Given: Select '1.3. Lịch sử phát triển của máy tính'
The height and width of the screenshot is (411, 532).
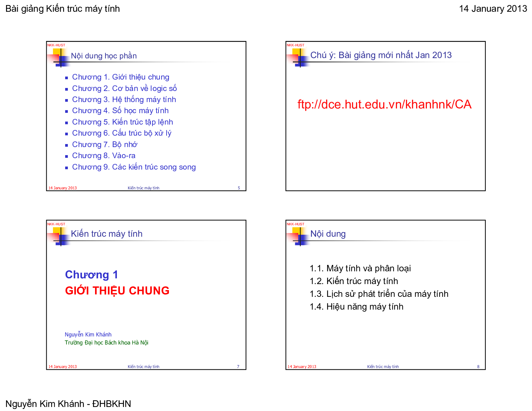Looking at the screenshot, I should click(379, 294).
